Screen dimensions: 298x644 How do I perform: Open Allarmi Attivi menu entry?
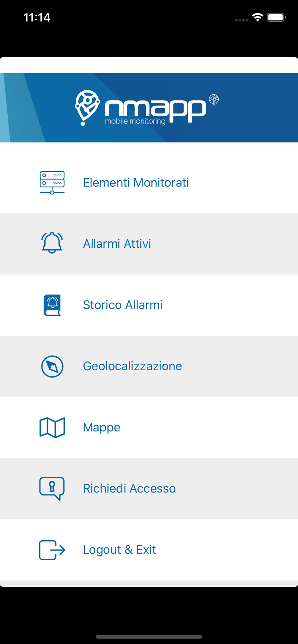click(149, 244)
